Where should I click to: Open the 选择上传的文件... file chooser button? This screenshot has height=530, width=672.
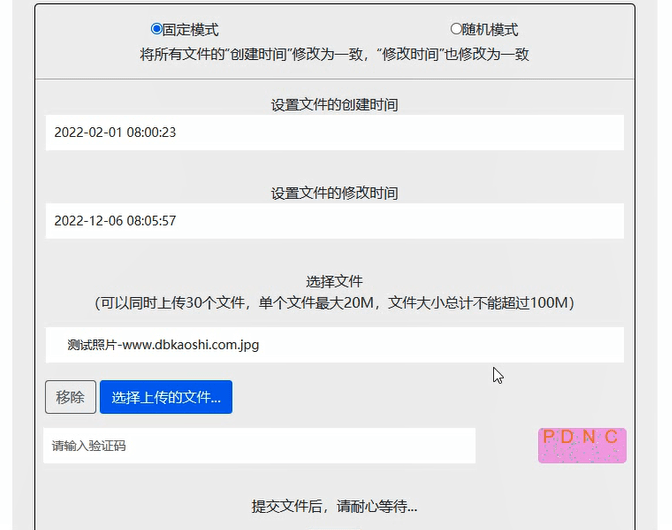(166, 397)
